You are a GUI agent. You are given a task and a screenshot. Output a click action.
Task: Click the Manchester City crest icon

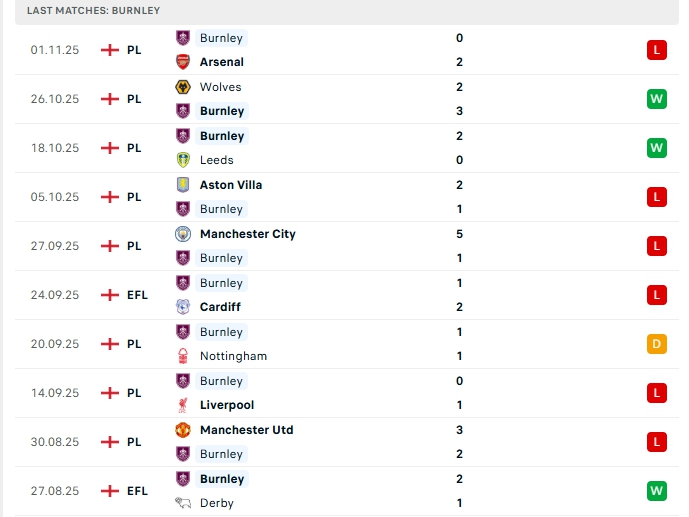point(183,234)
